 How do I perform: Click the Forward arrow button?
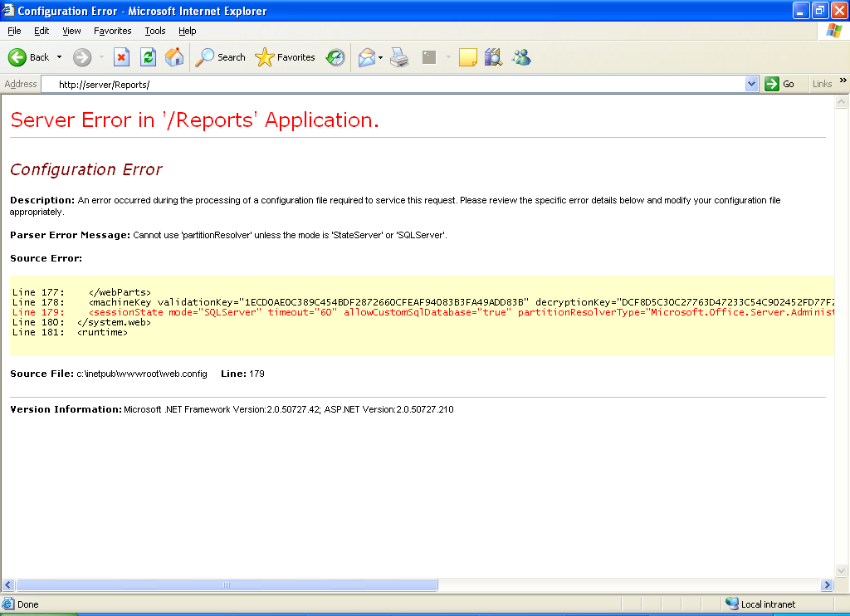(82, 57)
